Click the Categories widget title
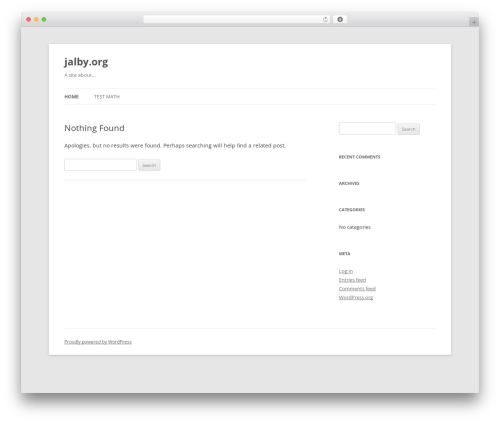 [x=352, y=210]
